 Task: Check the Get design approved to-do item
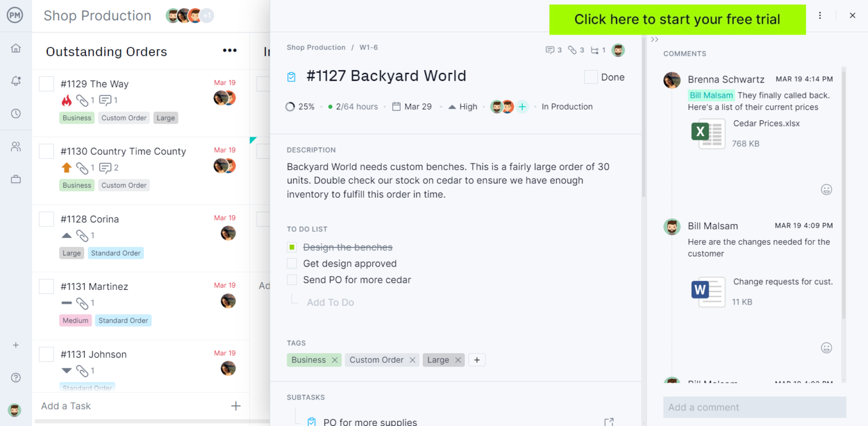coord(292,263)
